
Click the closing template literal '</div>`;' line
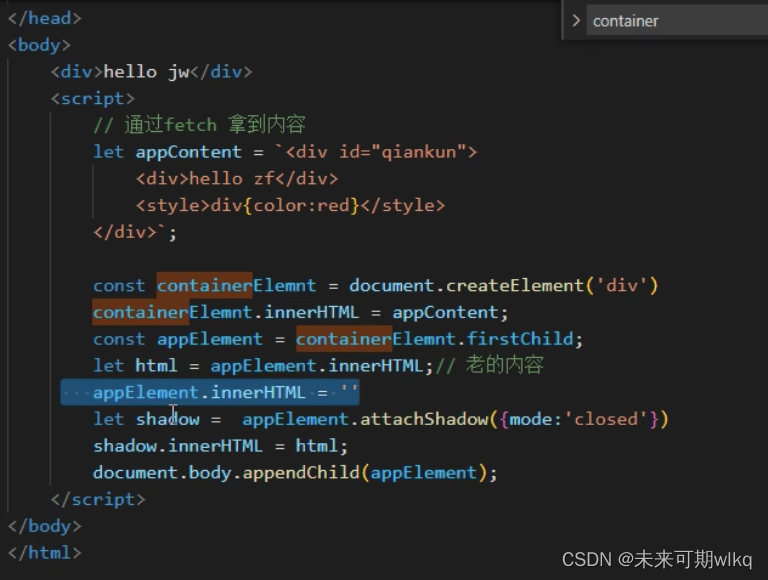pos(135,232)
